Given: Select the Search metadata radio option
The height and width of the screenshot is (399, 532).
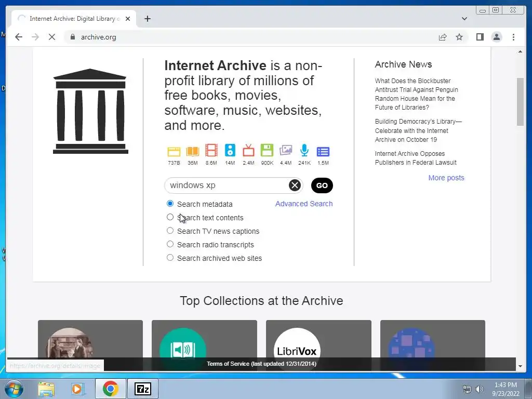Looking at the screenshot, I should (170, 204).
